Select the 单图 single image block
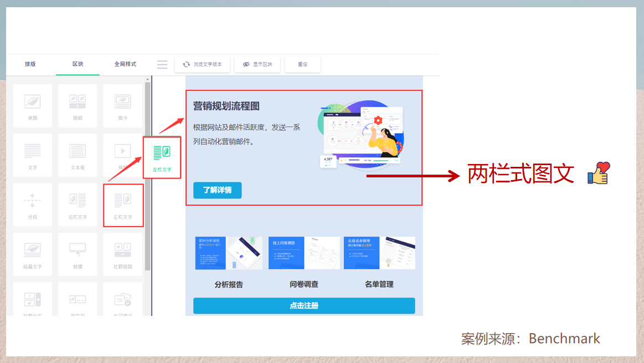This screenshot has width=644, height=363. click(x=32, y=106)
